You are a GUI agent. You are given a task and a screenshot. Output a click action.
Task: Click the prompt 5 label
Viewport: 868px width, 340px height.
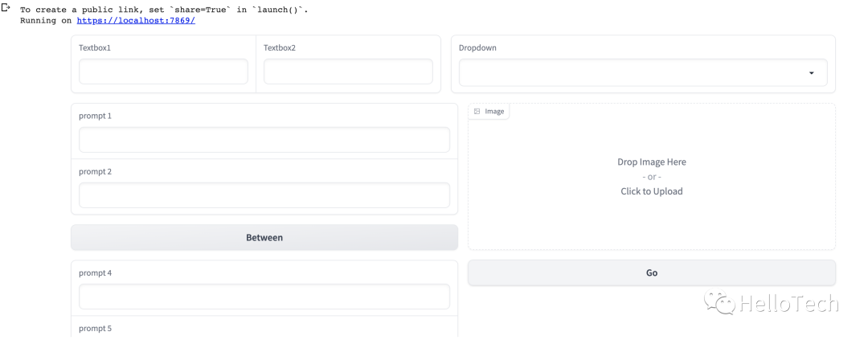tap(95, 329)
